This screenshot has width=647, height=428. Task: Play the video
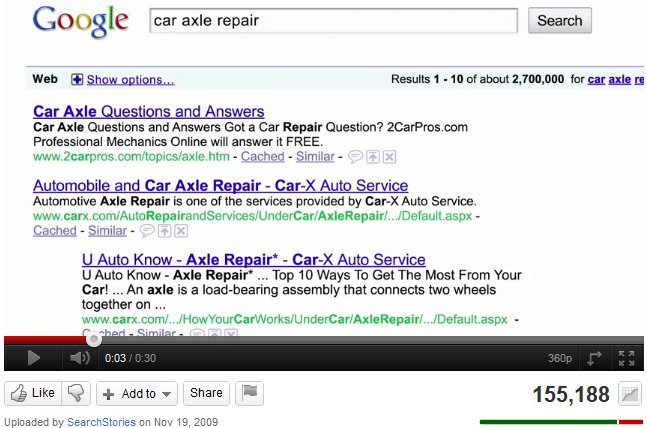pyautogui.click(x=33, y=358)
